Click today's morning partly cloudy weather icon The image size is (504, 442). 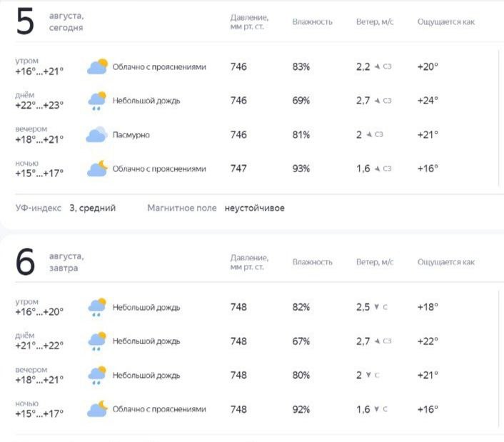click(x=97, y=66)
